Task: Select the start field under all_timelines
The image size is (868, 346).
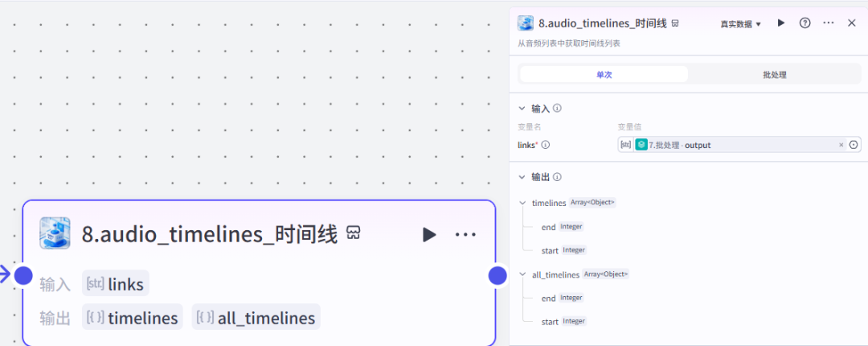Action: coord(550,322)
